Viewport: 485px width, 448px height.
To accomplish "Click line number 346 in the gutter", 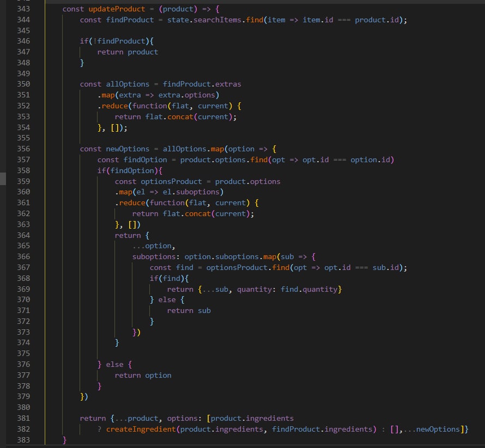I will (x=23, y=41).
